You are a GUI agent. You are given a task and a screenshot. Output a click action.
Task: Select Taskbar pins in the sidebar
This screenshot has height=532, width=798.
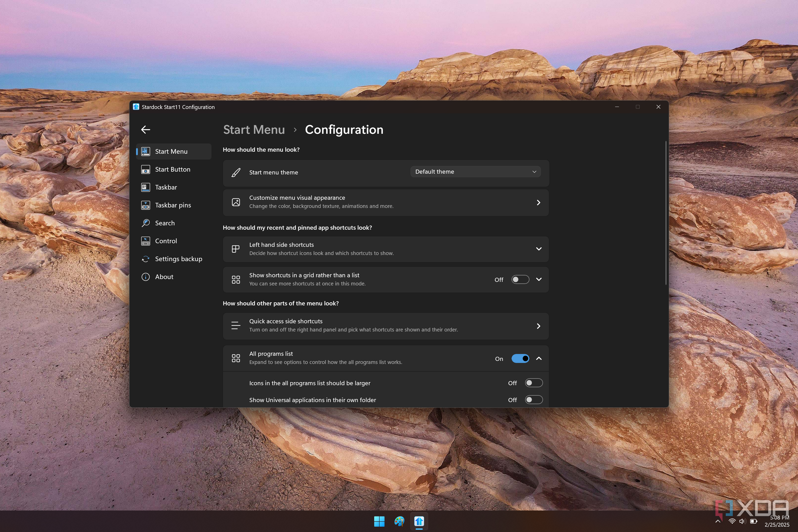(174, 205)
